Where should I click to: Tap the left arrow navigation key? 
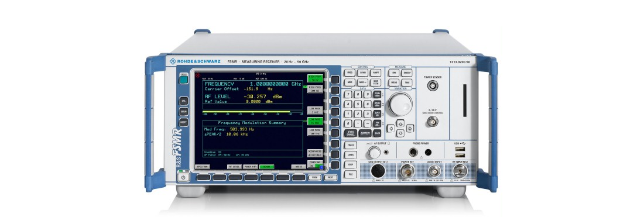pos(390,129)
